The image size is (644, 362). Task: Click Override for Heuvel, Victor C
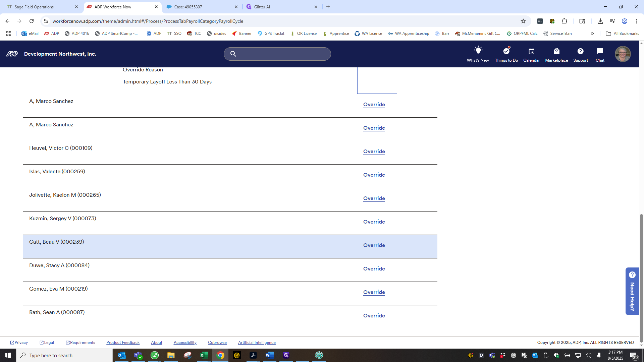point(374,152)
